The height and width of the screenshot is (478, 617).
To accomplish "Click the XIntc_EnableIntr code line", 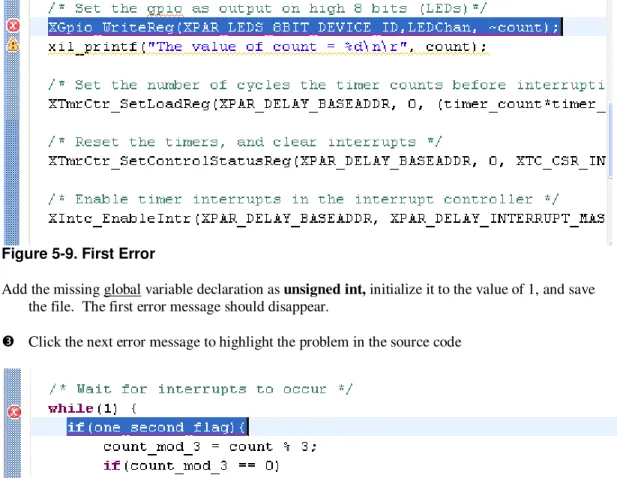I will click(327, 218).
